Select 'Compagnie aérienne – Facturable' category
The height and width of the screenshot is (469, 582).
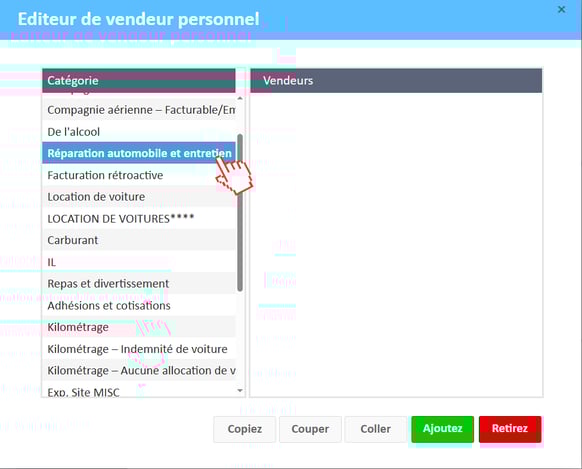(x=139, y=110)
